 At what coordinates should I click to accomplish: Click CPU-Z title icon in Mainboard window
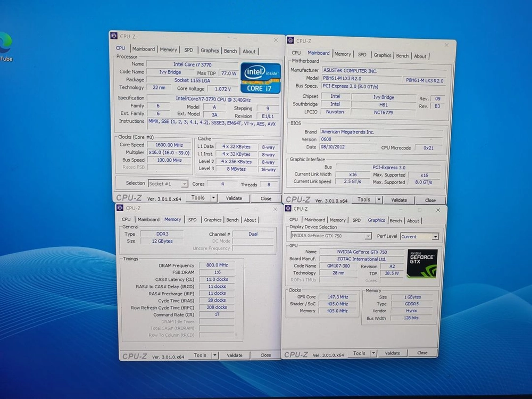click(x=290, y=40)
